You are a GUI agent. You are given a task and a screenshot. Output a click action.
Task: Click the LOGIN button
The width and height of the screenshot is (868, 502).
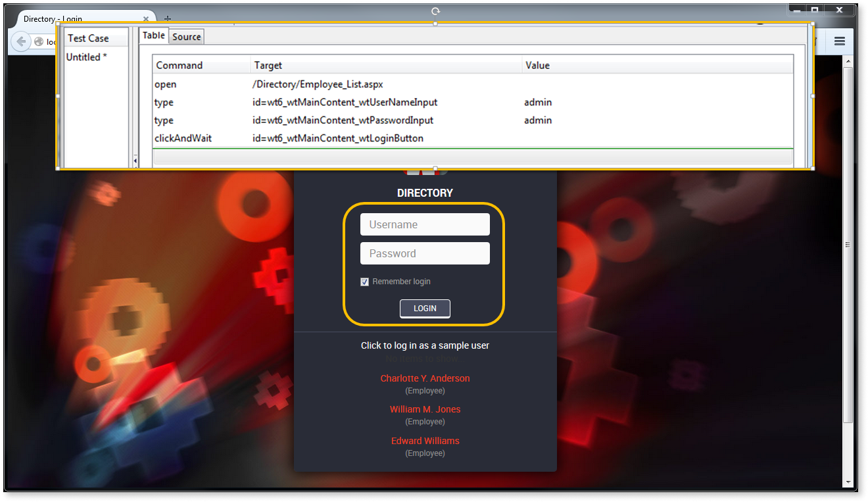[x=425, y=309]
